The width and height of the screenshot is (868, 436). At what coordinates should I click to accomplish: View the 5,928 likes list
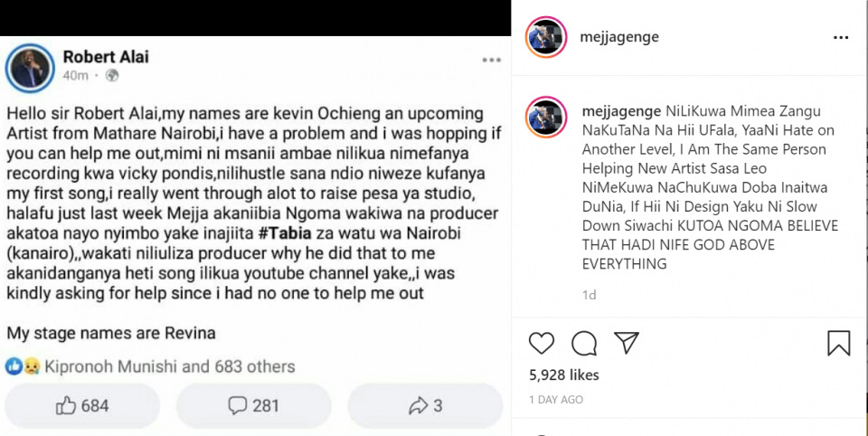(x=563, y=374)
